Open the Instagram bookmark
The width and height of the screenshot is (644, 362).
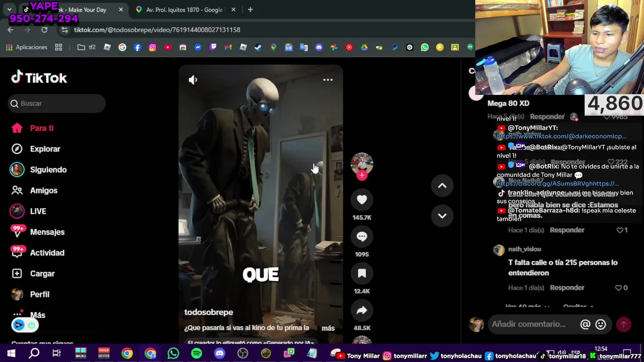152,47
